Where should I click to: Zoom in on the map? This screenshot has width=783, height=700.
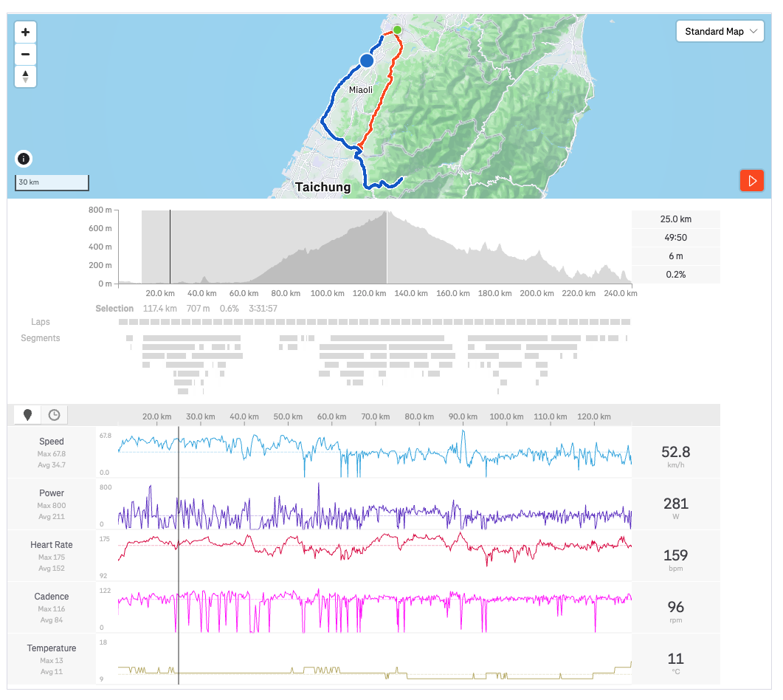25,32
